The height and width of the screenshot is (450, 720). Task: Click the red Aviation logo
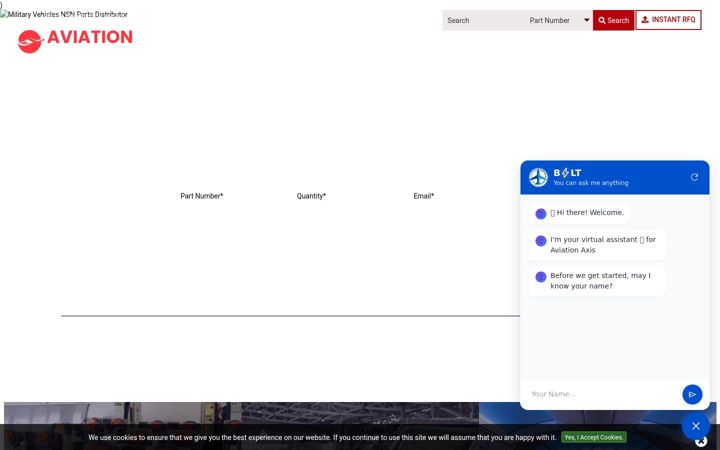coord(75,40)
